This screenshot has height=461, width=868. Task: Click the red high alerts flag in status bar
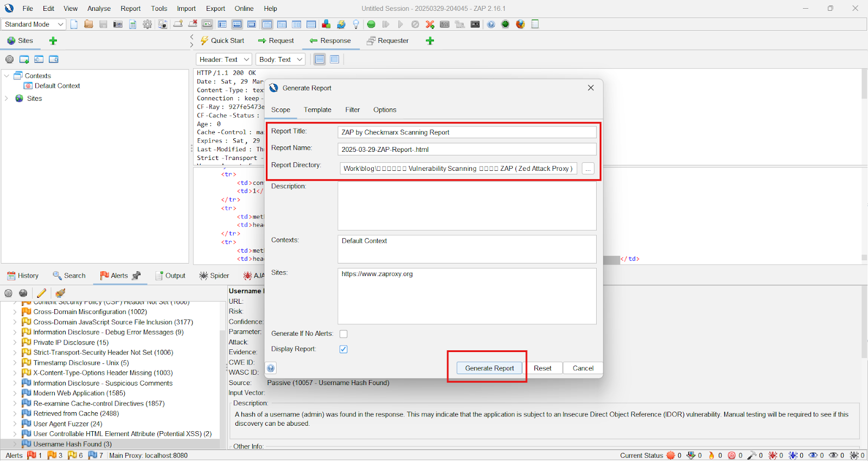tap(31, 455)
